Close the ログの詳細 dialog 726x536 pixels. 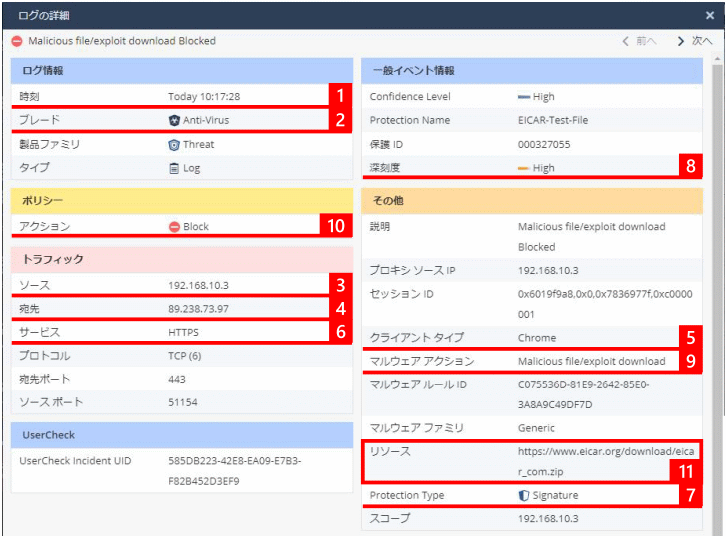[x=710, y=16]
